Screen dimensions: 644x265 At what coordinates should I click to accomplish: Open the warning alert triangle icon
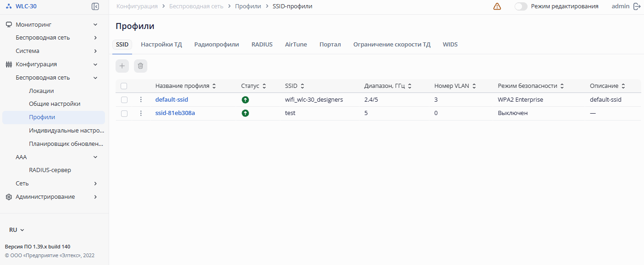click(497, 6)
